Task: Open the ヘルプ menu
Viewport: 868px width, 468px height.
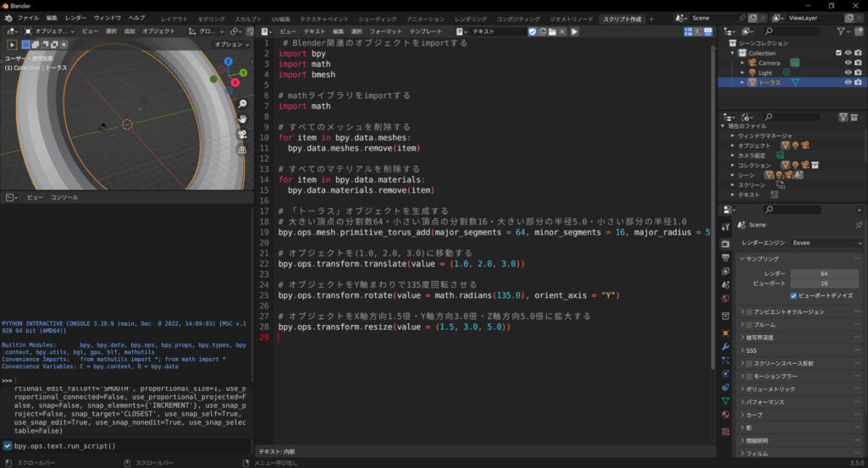Action: pyautogui.click(x=136, y=19)
